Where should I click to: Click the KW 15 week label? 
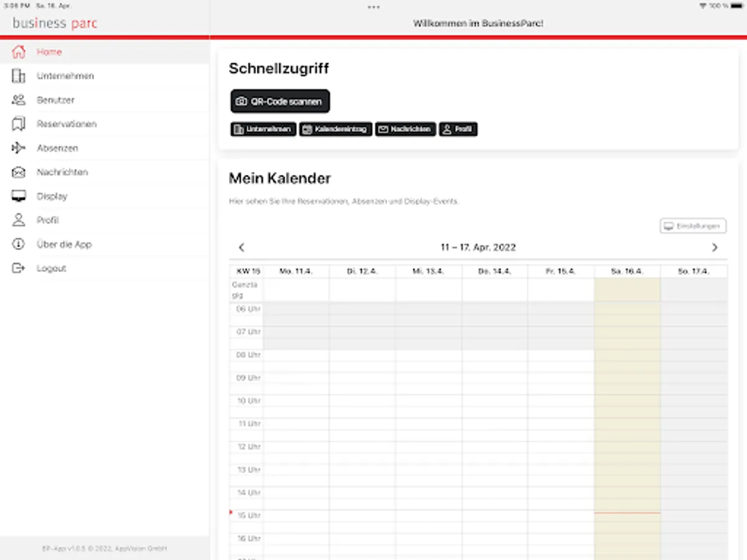pyautogui.click(x=248, y=272)
